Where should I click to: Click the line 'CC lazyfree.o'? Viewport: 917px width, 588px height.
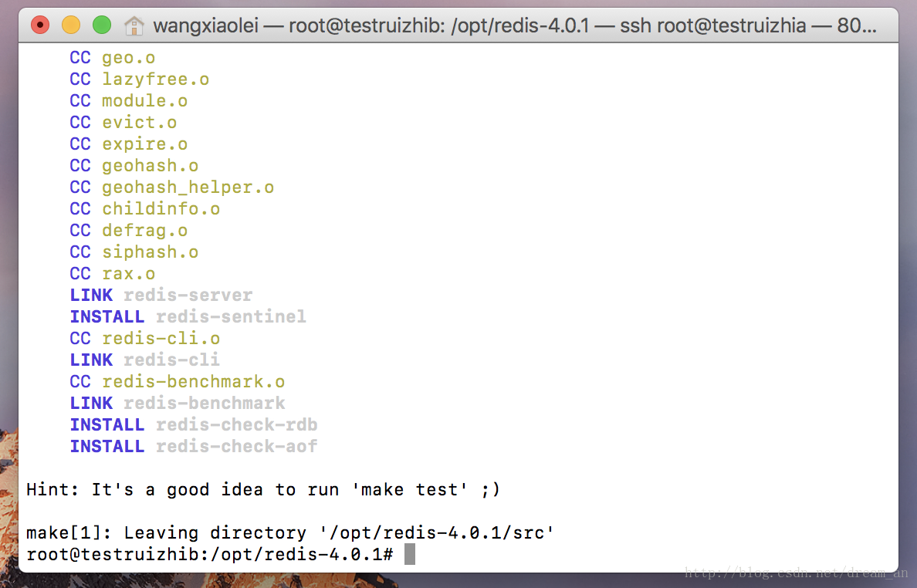(139, 79)
